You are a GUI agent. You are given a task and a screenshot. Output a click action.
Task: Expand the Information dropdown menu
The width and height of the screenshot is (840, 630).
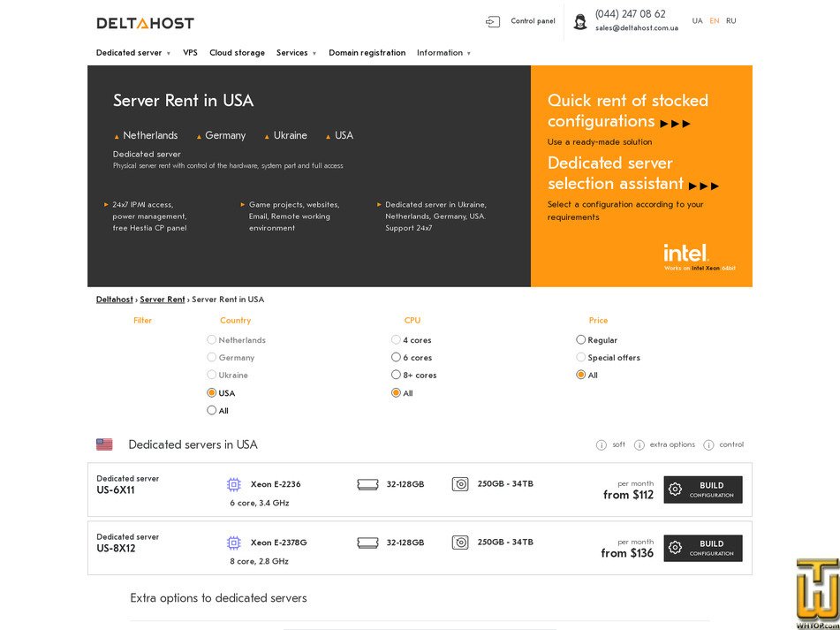443,52
